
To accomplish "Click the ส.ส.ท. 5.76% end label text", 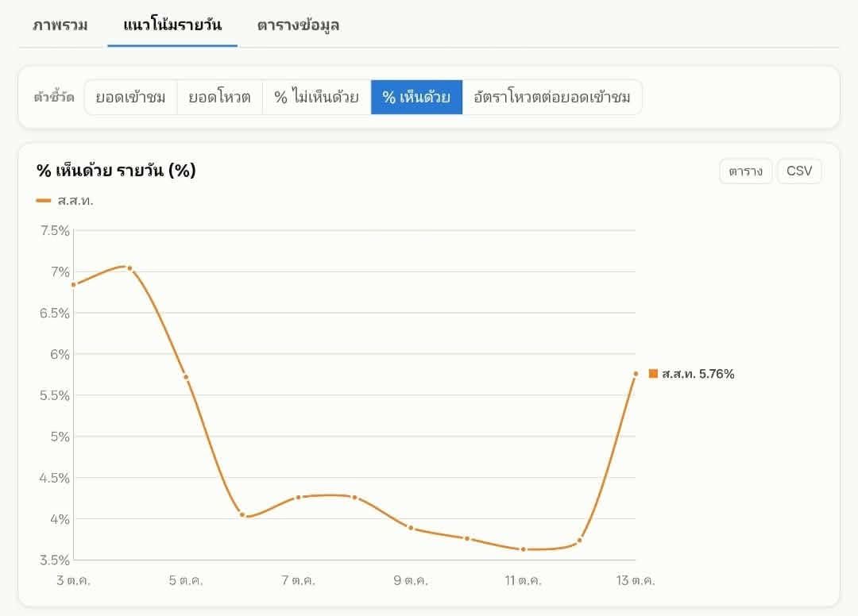I will click(698, 374).
